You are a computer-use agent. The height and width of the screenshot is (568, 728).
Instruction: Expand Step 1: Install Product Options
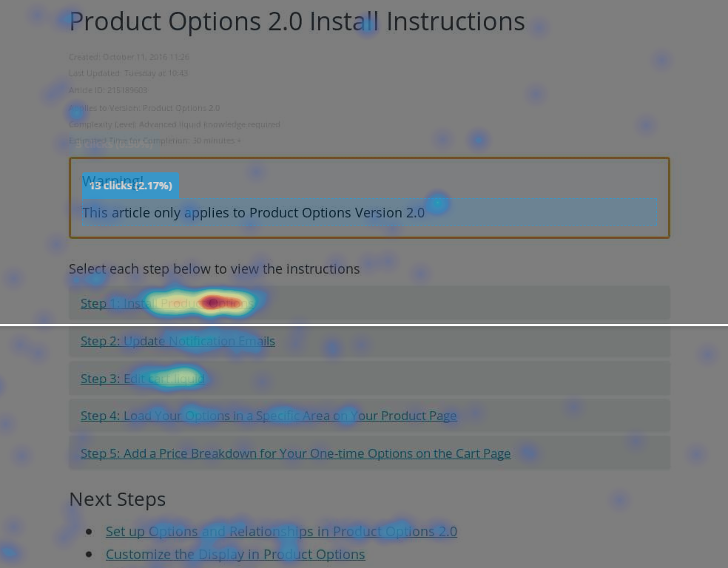[167, 303]
